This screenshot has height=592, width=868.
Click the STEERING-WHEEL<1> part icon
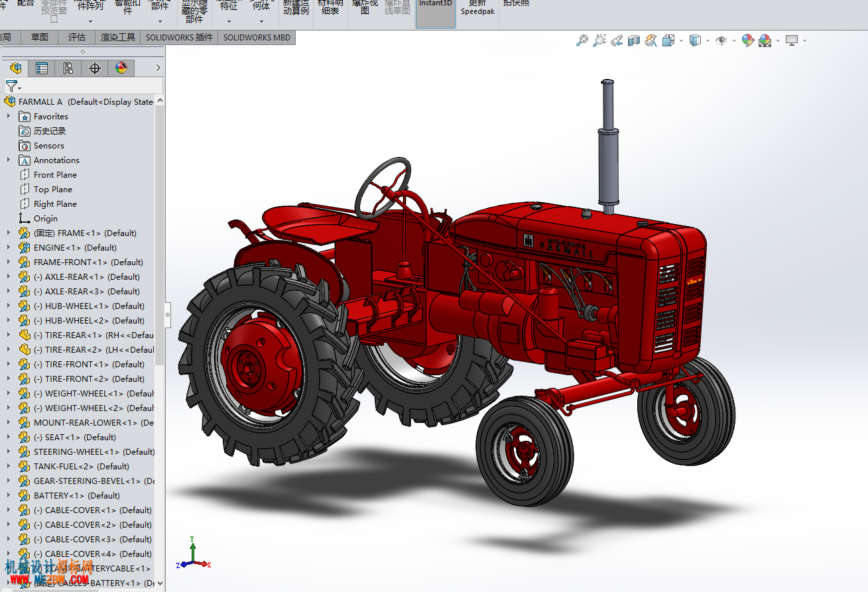point(25,451)
